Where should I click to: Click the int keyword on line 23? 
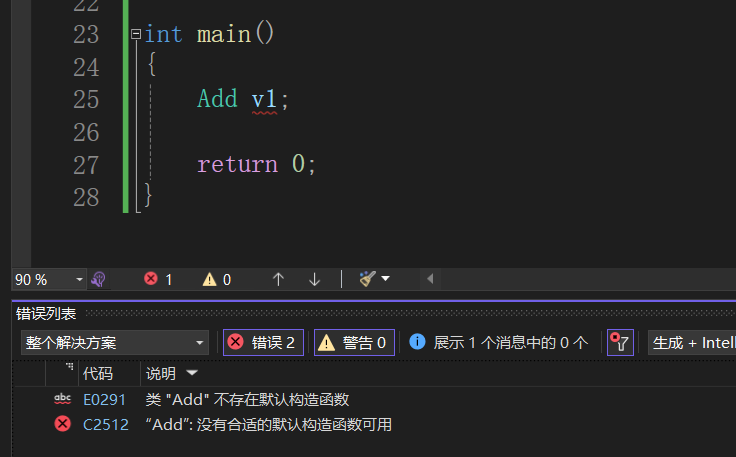tap(163, 34)
